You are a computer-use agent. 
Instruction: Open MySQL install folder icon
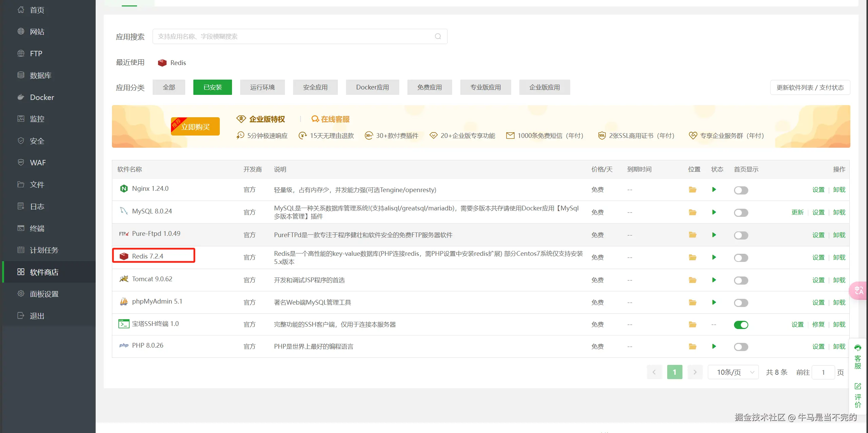point(693,212)
